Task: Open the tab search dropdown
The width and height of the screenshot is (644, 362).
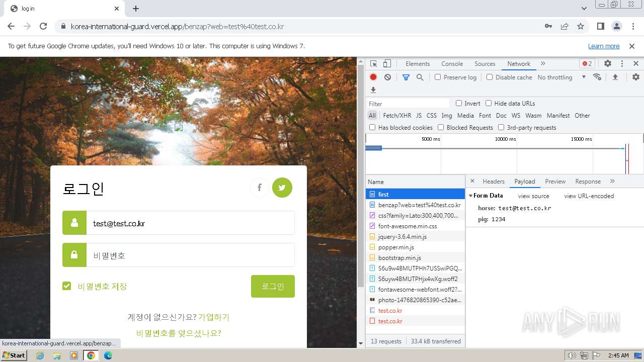Action: point(584,9)
